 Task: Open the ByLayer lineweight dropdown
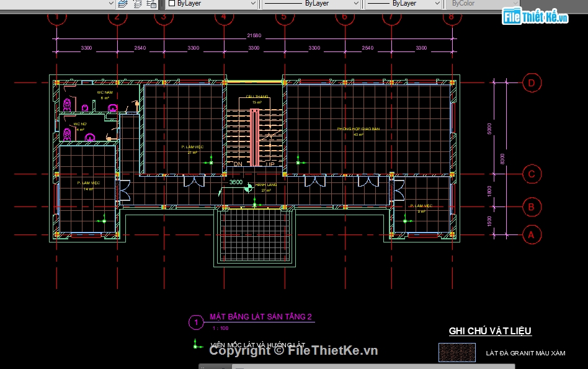437,3
